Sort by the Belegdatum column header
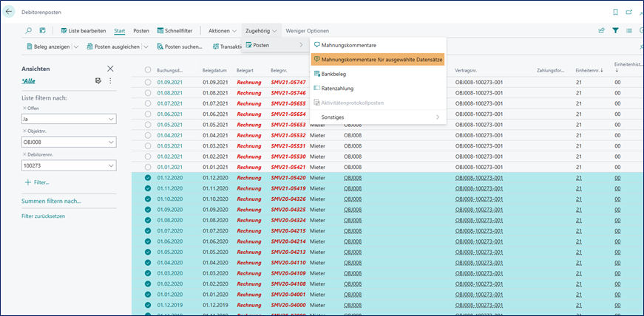The width and height of the screenshot is (644, 316). (214, 70)
